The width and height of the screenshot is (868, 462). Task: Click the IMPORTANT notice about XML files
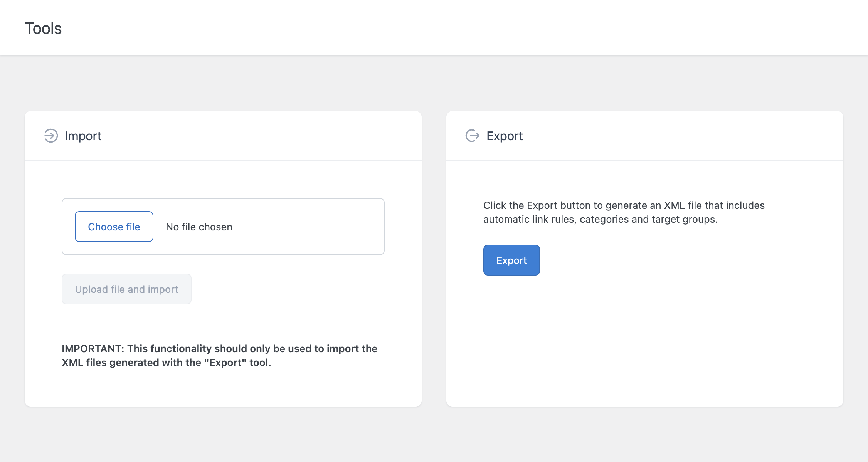point(220,355)
